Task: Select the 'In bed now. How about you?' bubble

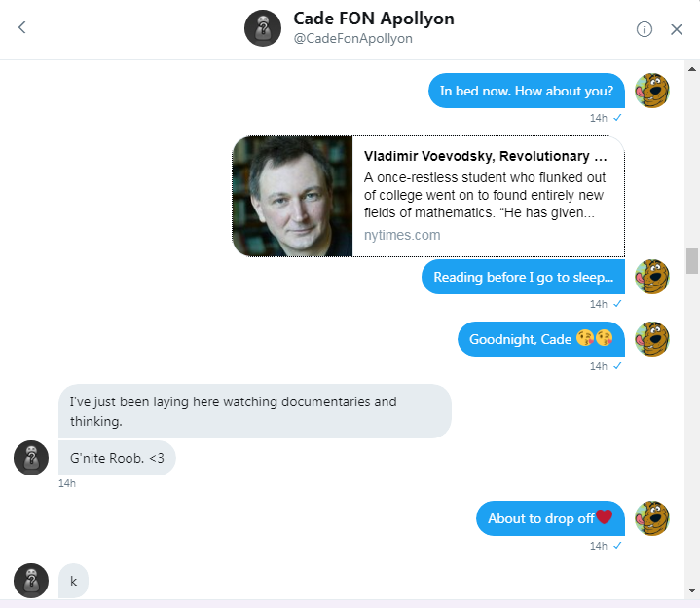Action: point(526,91)
